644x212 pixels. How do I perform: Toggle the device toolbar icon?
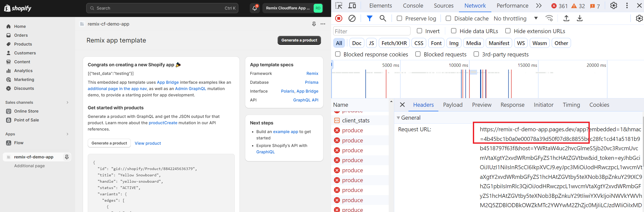(x=352, y=6)
